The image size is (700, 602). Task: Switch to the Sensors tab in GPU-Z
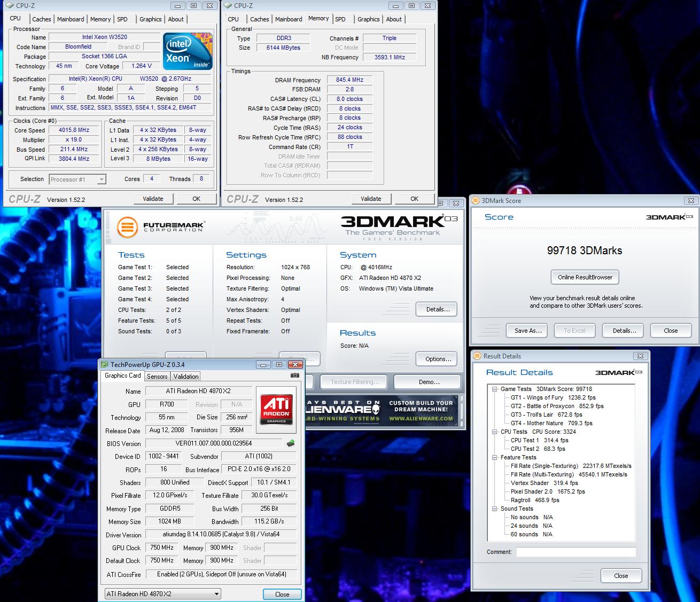pyautogui.click(x=157, y=376)
